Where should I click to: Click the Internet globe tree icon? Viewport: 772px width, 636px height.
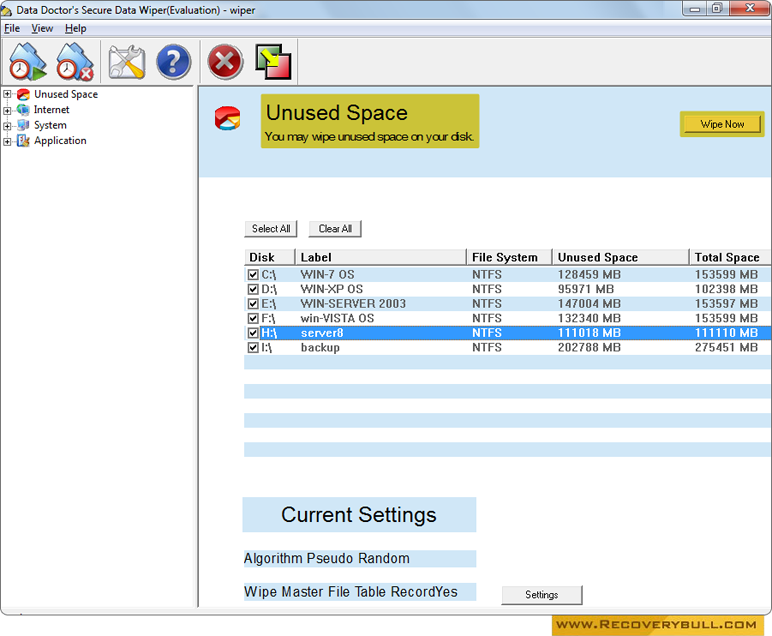23,110
